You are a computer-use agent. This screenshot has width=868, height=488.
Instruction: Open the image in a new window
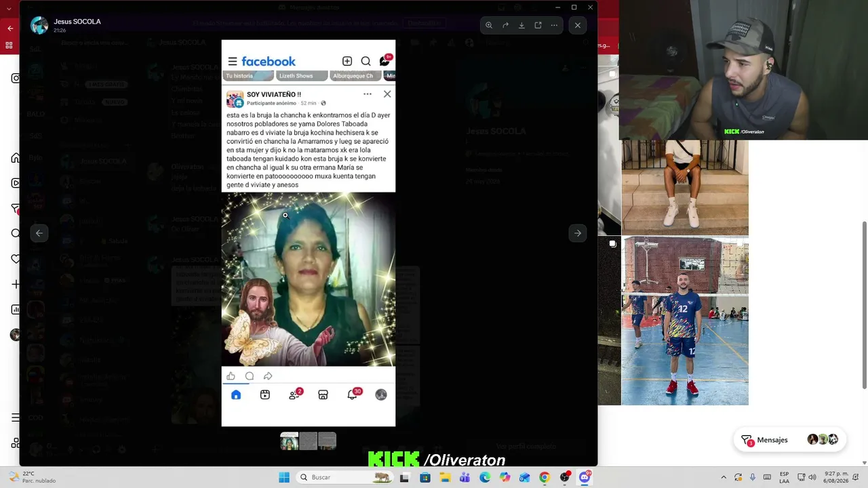(538, 25)
